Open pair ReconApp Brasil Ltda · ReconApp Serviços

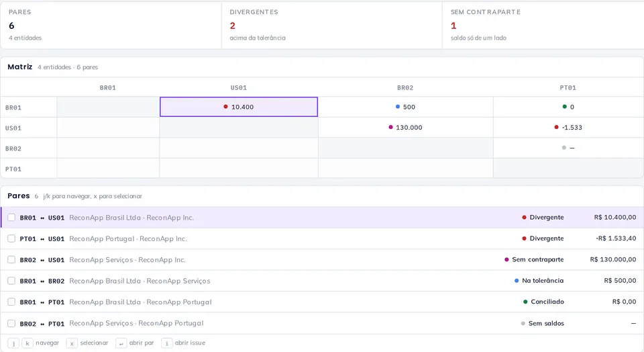pos(322,281)
